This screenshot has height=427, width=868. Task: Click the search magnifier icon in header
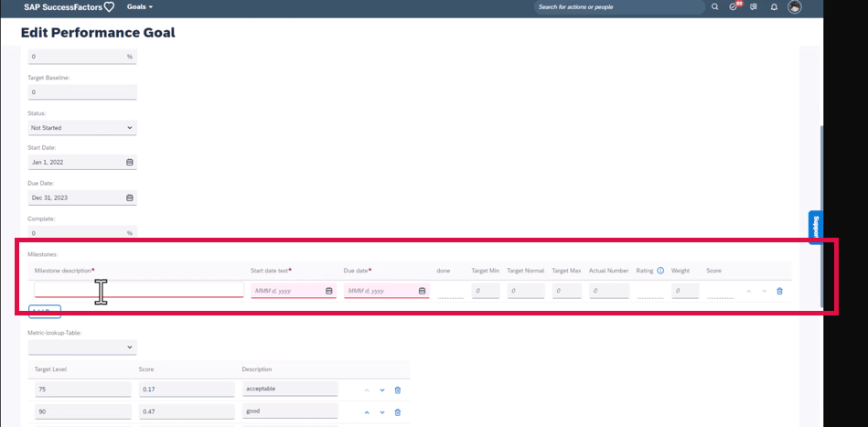coord(715,6)
